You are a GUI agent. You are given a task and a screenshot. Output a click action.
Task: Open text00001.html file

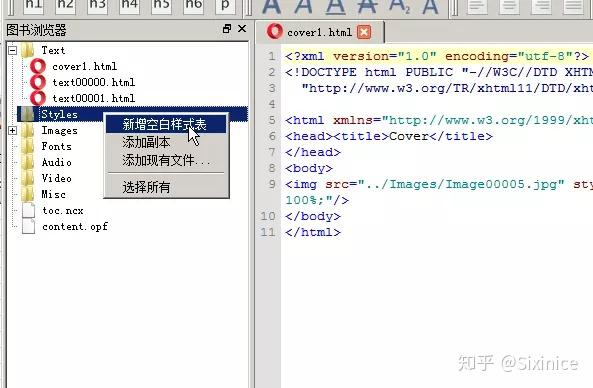[x=93, y=98]
